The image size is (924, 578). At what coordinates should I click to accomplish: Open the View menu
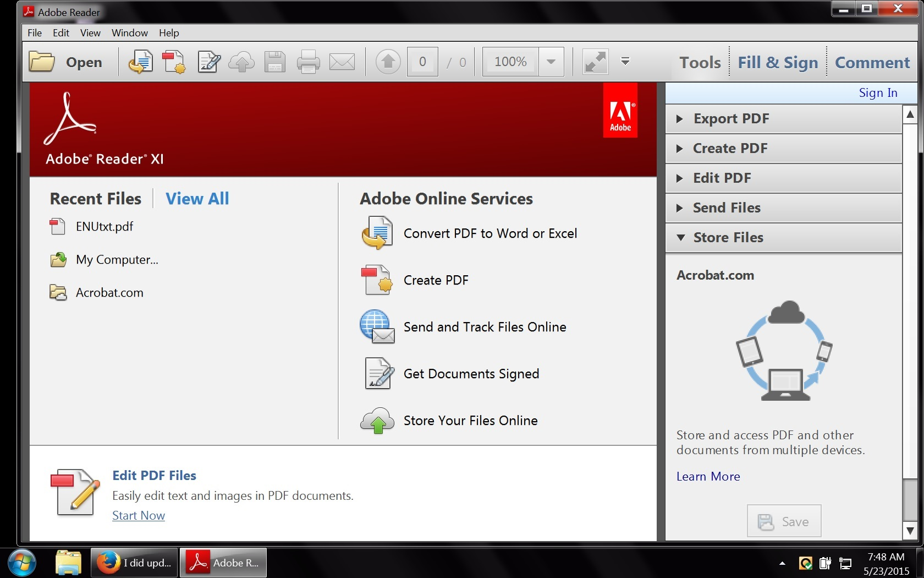pyautogui.click(x=90, y=32)
